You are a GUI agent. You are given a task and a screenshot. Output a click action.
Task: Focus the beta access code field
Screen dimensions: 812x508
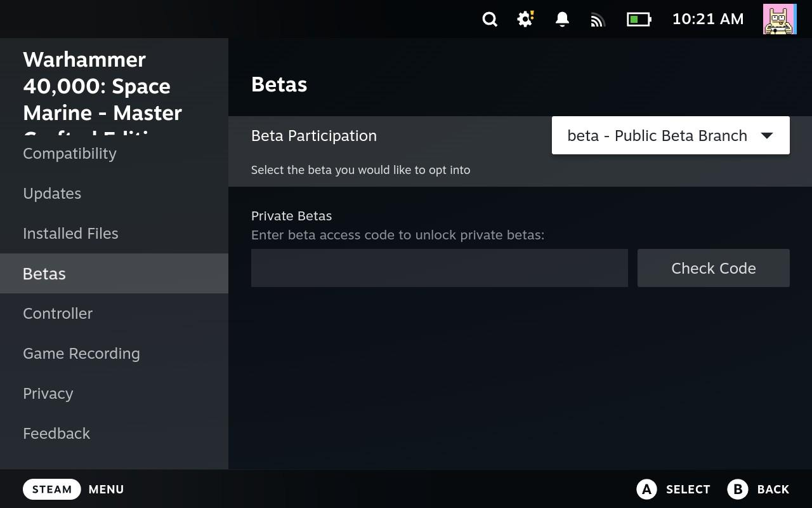coord(439,268)
